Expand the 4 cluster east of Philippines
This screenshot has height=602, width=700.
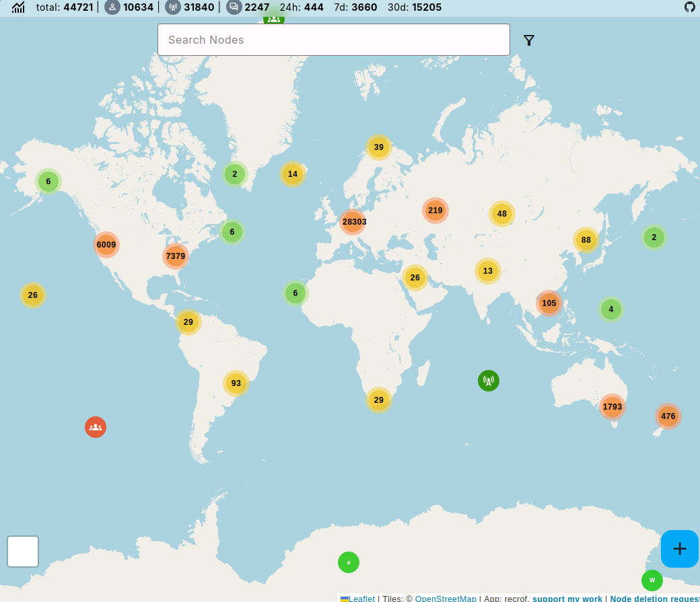point(610,309)
